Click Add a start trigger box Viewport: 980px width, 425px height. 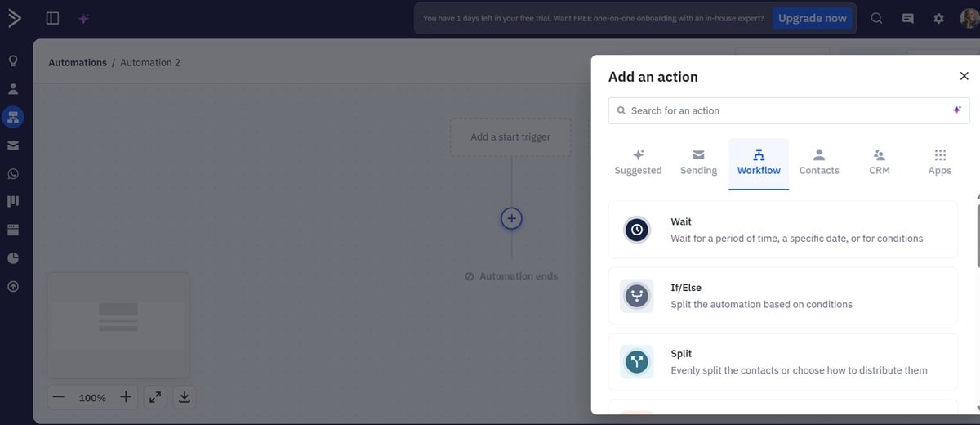[510, 136]
